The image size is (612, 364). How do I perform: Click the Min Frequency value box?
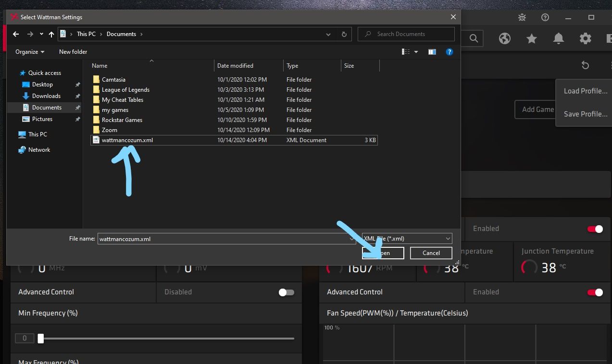click(x=25, y=339)
